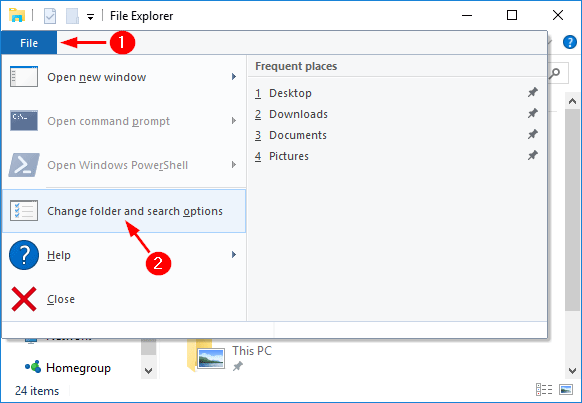Click the ribbon Help button at top right
Image resolution: width=582 pixels, height=403 pixels.
[570, 42]
